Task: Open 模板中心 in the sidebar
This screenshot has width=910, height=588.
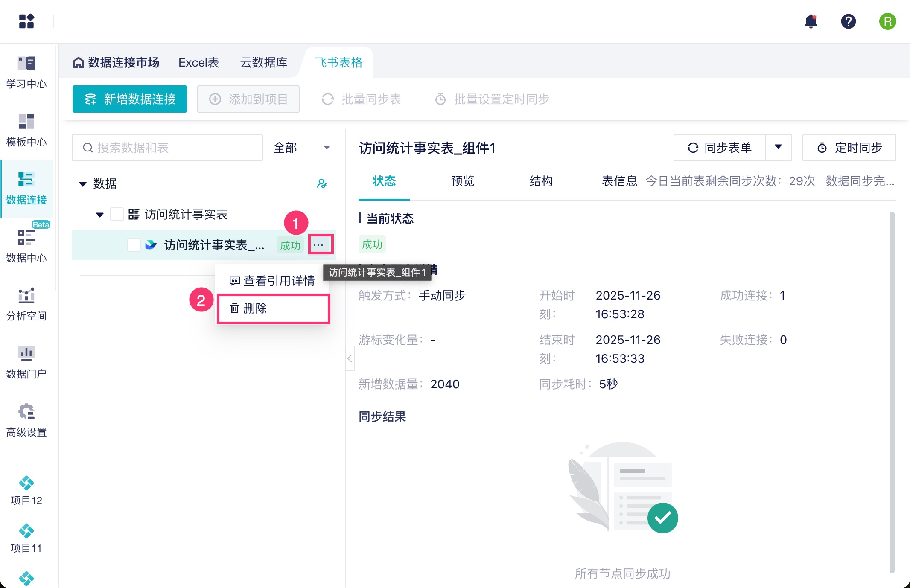Action: coord(26,130)
